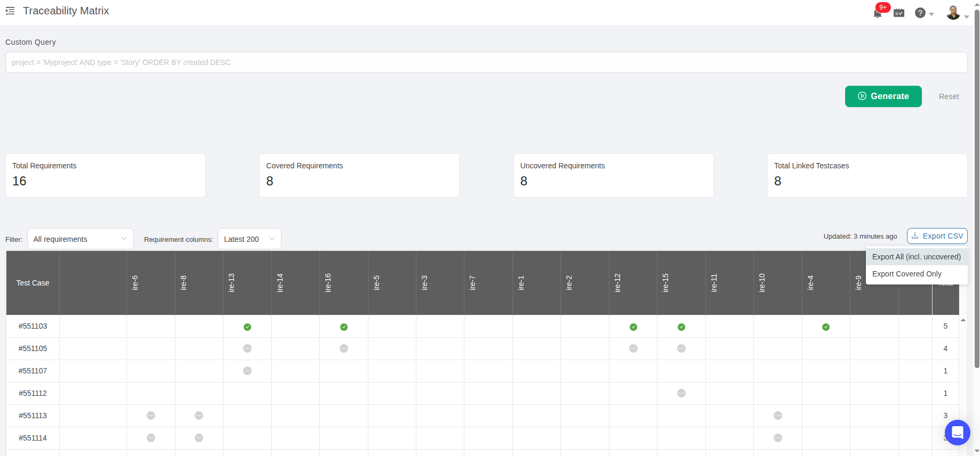
Task: Click grey status dot #551105 under ire-15
Action: click(x=681, y=348)
